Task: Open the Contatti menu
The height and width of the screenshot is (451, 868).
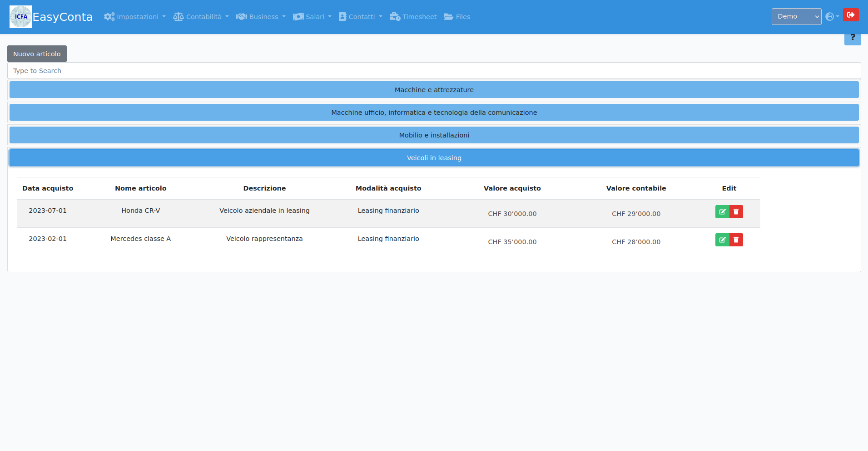Action: [361, 17]
